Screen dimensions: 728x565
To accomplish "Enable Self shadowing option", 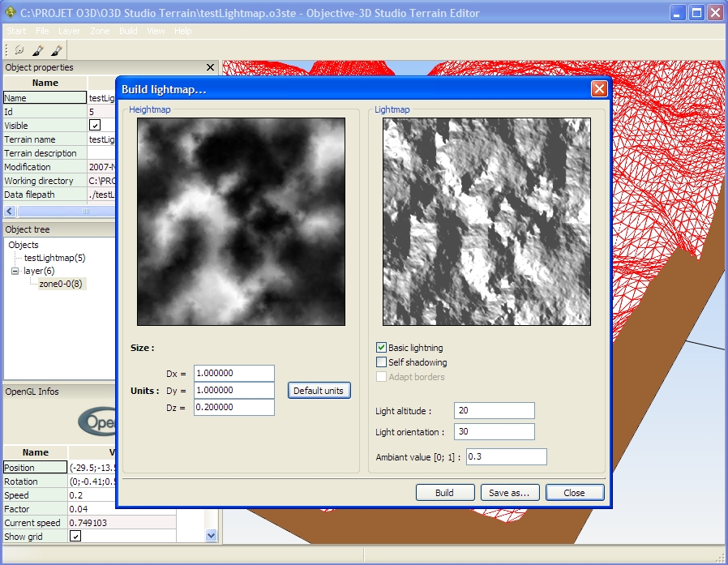I will pos(381,362).
